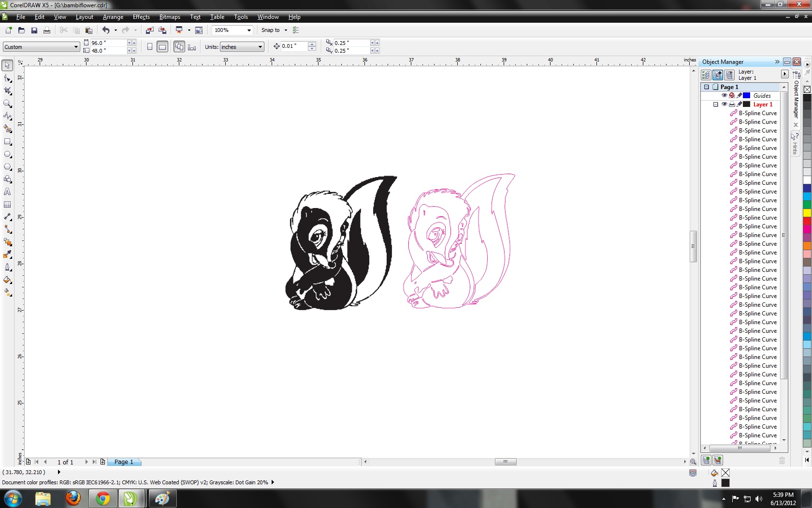
Task: Click New Layer button in Object Manager
Action: tap(706, 460)
